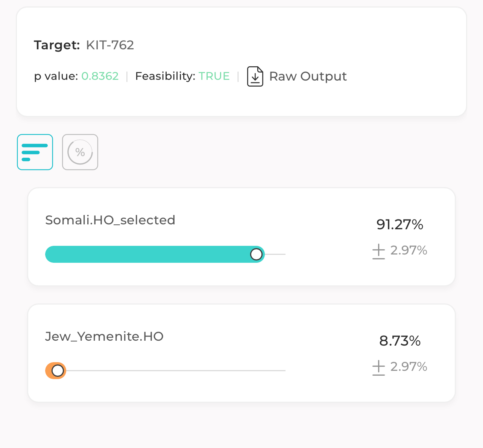
Task: Click the Jew_Yemenite 2.97% error margin
Action: pyautogui.click(x=409, y=367)
